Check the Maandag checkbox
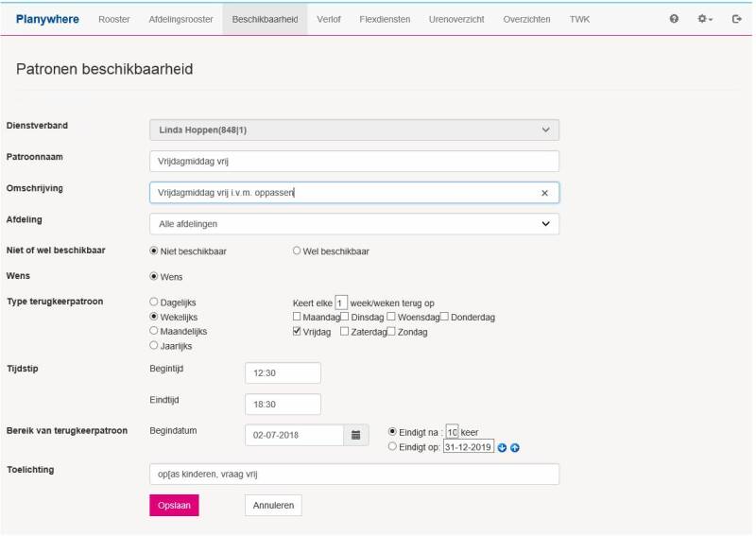This screenshot has width=756, height=536. tap(298, 317)
